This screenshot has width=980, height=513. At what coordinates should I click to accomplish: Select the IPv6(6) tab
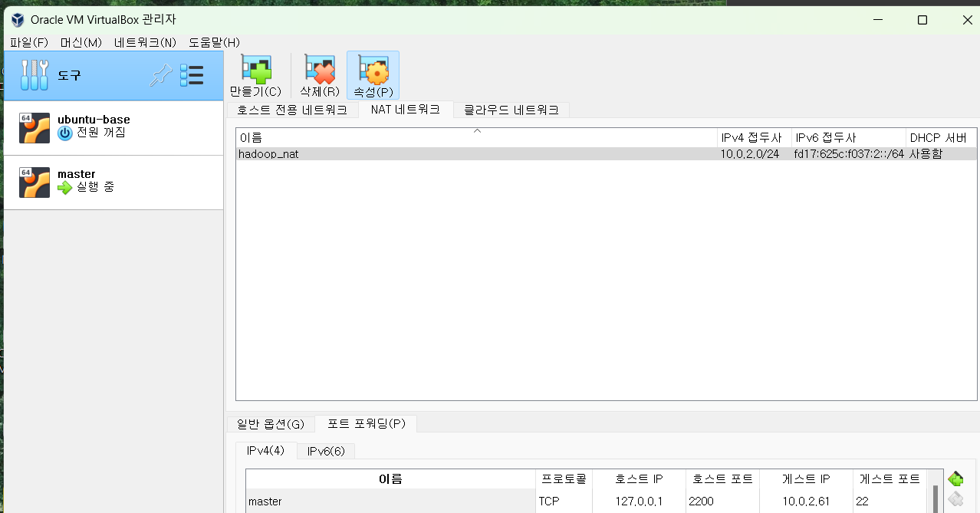[x=326, y=451]
